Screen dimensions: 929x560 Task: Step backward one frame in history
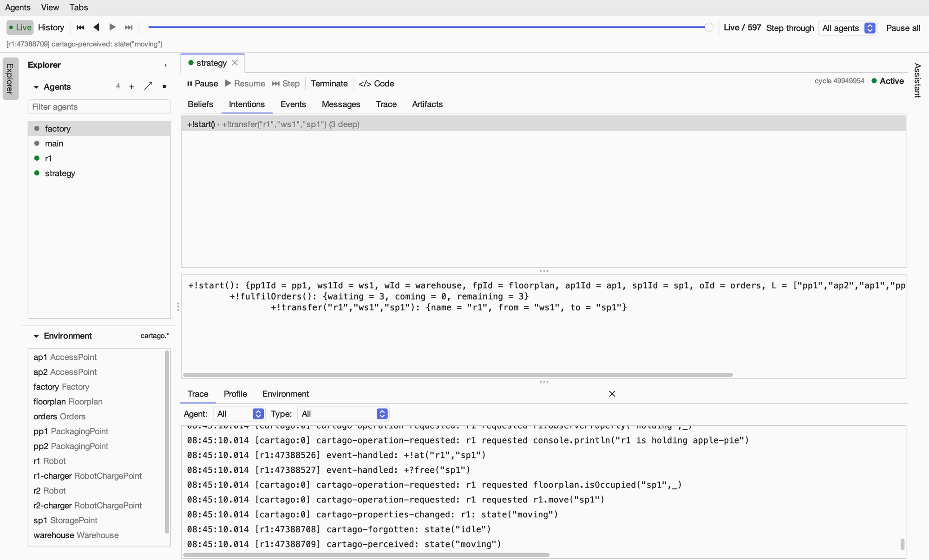coord(96,27)
